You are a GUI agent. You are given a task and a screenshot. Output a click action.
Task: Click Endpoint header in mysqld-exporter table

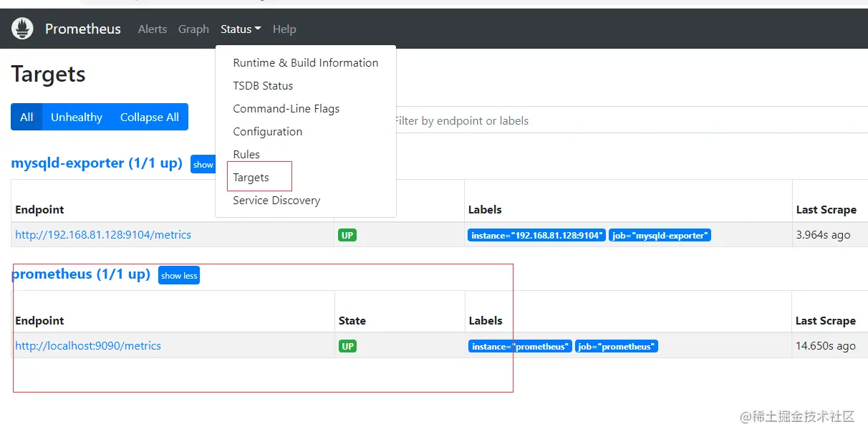click(x=39, y=210)
